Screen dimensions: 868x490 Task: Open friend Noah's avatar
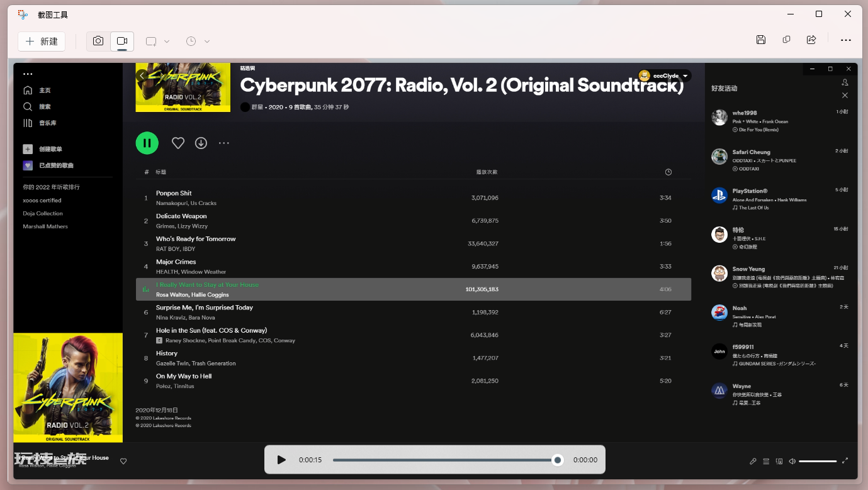(719, 313)
